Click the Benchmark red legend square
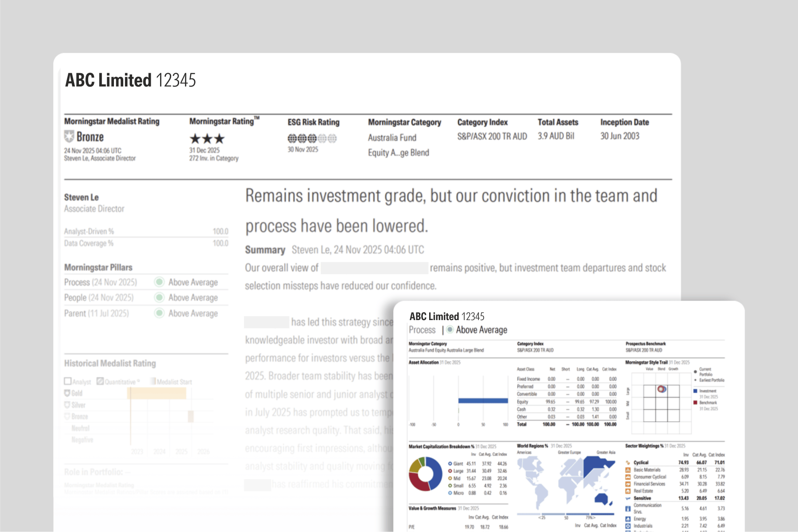Viewport: 798px width, 532px height. [695, 403]
